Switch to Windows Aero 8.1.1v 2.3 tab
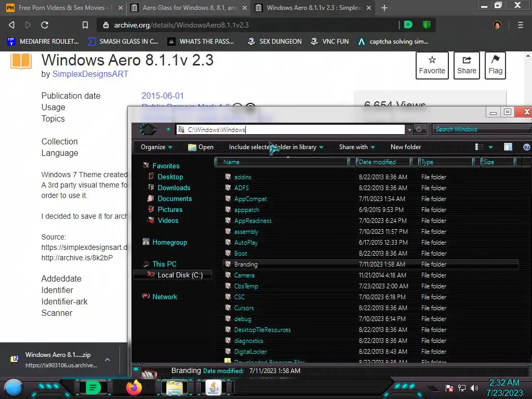Viewport: 532px width, 399px height. [x=312, y=8]
